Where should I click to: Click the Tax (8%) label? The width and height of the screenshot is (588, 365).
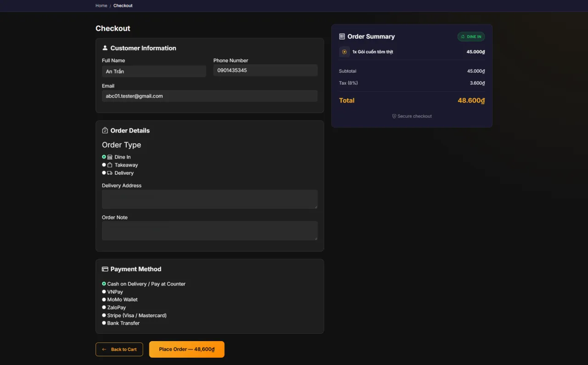pyautogui.click(x=348, y=83)
